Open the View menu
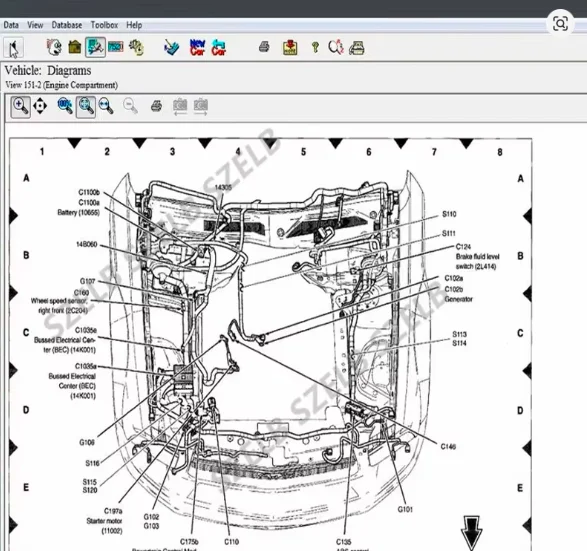Image resolution: width=587 pixels, height=551 pixels. tap(35, 25)
